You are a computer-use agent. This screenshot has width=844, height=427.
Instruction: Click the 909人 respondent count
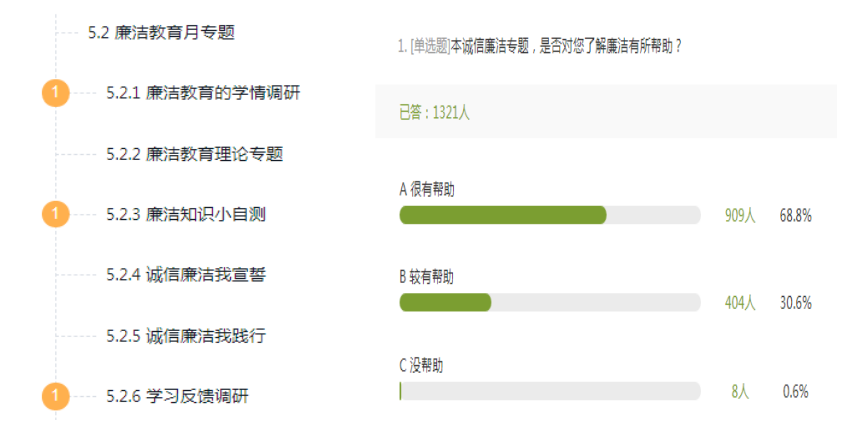(740, 215)
